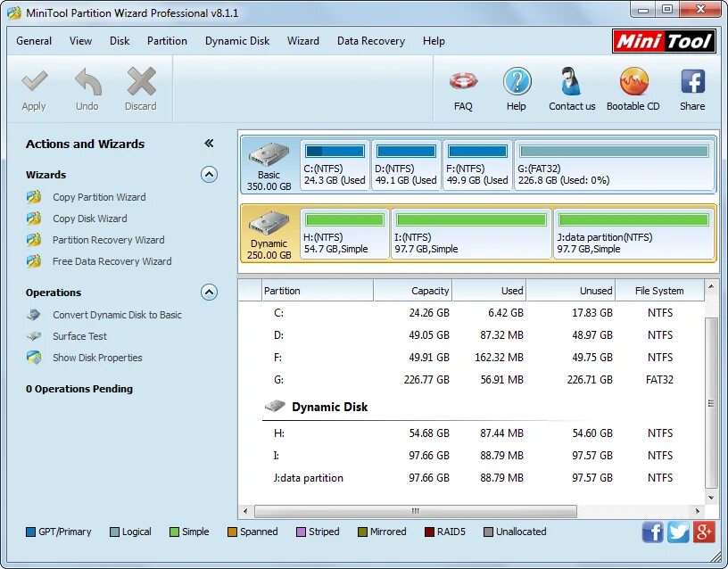Click the Dynamic Disk list header icon
This screenshot has height=569, width=728.
coord(275,406)
